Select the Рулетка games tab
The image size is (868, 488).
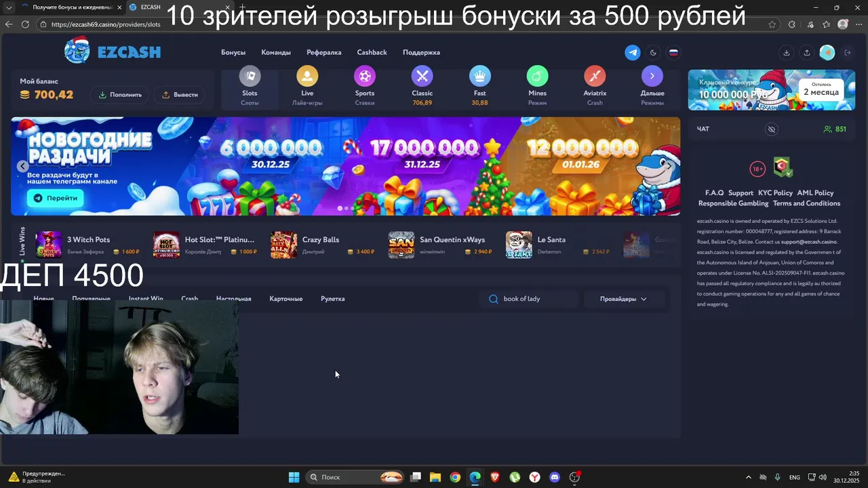coord(333,299)
